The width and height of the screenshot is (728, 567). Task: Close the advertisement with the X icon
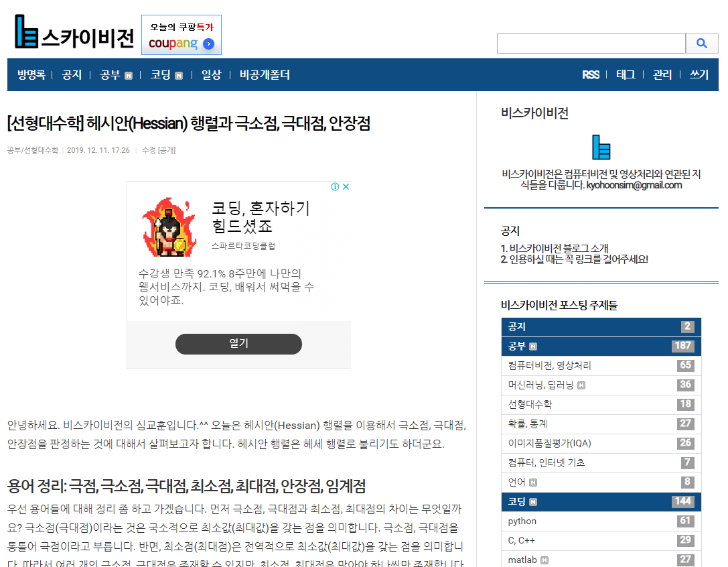346,186
